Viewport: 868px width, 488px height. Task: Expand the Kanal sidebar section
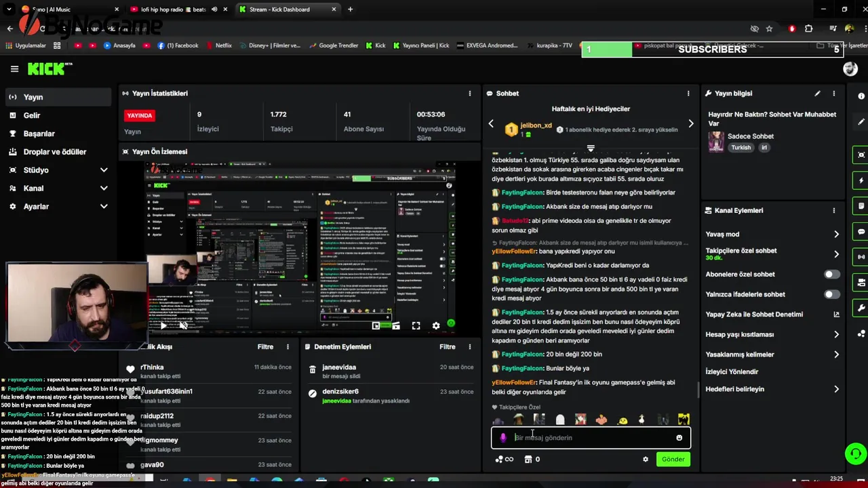(58, 188)
